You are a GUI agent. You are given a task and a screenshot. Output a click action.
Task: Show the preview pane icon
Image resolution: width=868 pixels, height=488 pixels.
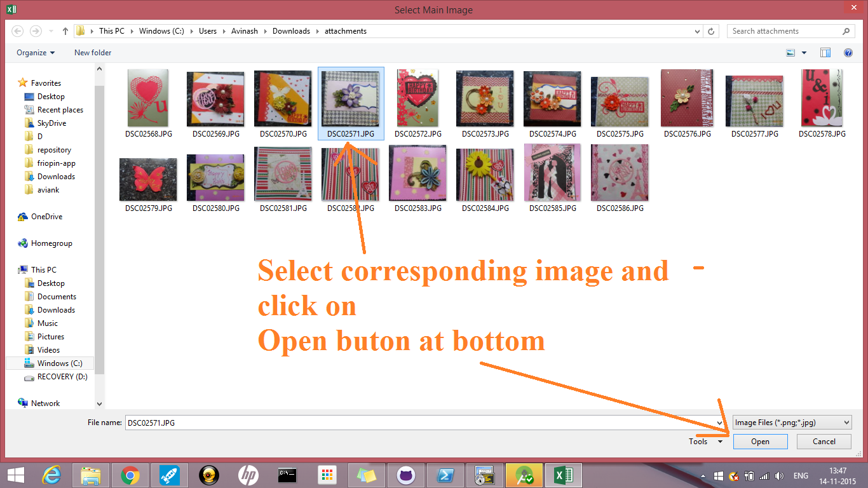(825, 53)
